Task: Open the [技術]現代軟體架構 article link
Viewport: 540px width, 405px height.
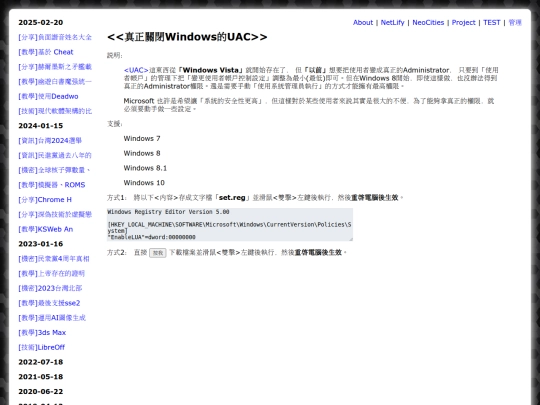Action: 55,111
